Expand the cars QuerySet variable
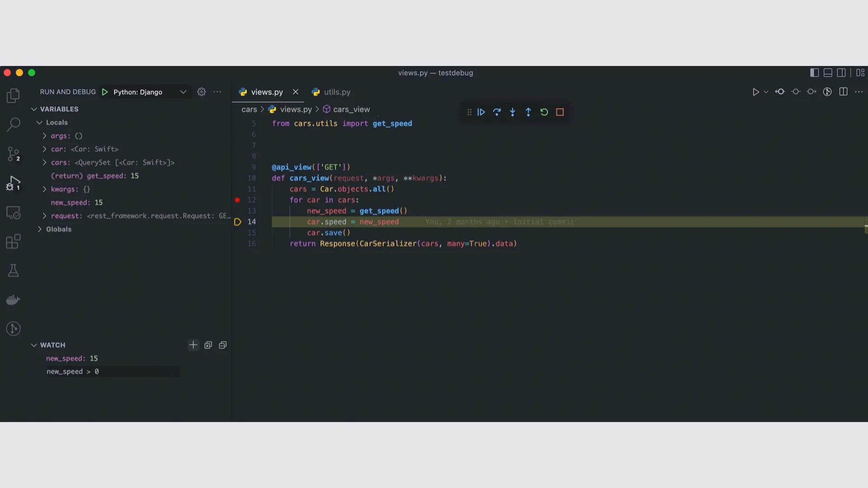 44,163
